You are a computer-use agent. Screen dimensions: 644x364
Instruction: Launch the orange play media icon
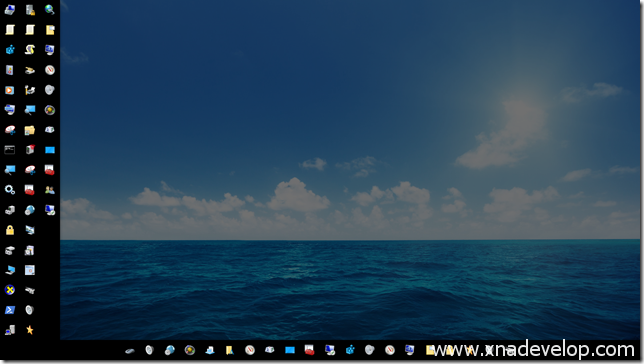[x=10, y=90]
